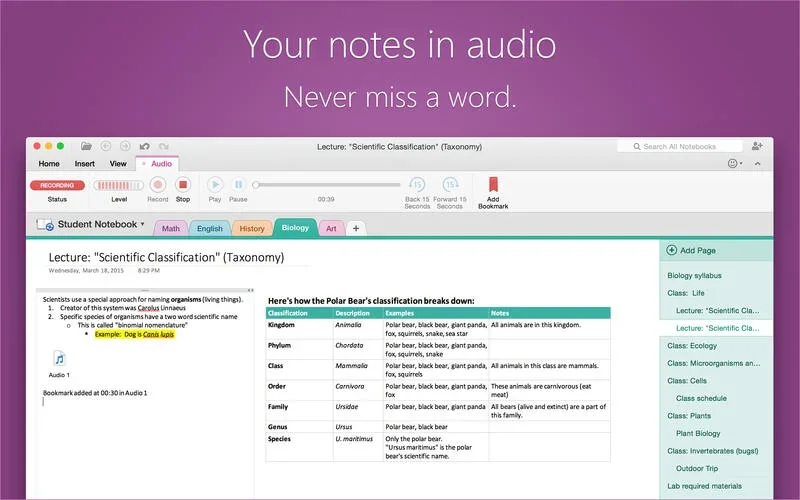
Task: Click the Classification table header cell
Action: (x=299, y=313)
